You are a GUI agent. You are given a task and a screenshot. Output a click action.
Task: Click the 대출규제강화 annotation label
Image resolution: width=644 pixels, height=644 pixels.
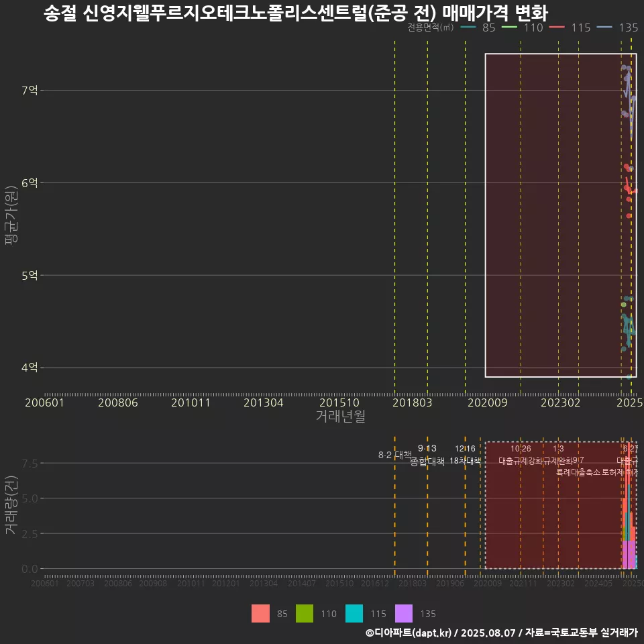pos(521,461)
